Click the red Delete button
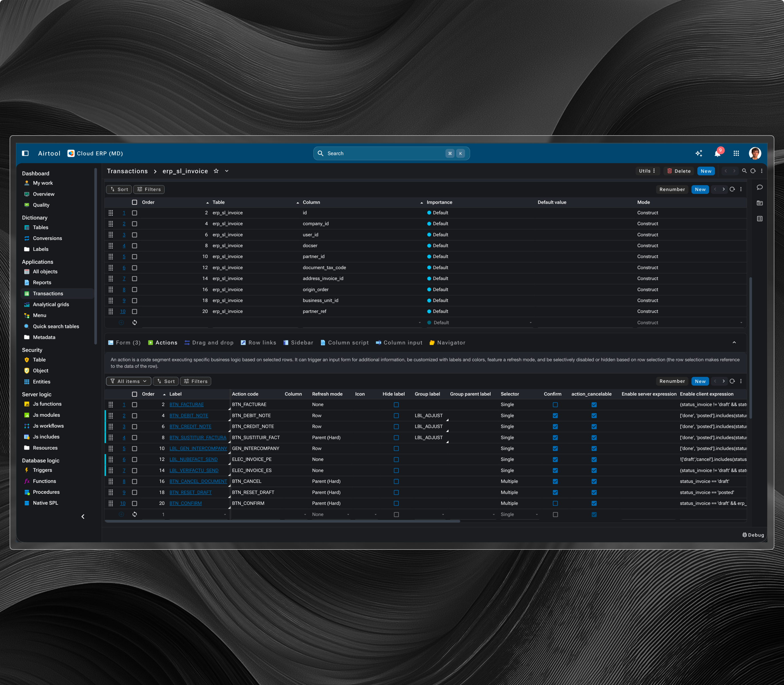 (x=679, y=171)
